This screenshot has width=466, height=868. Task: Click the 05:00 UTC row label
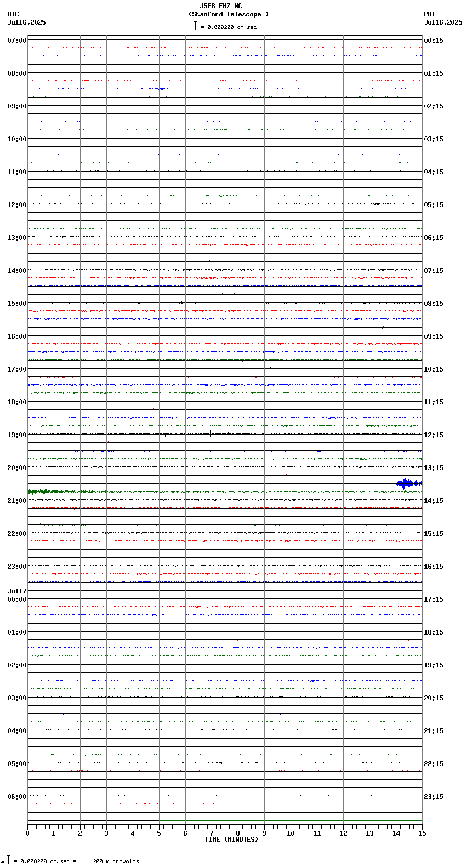17,764
